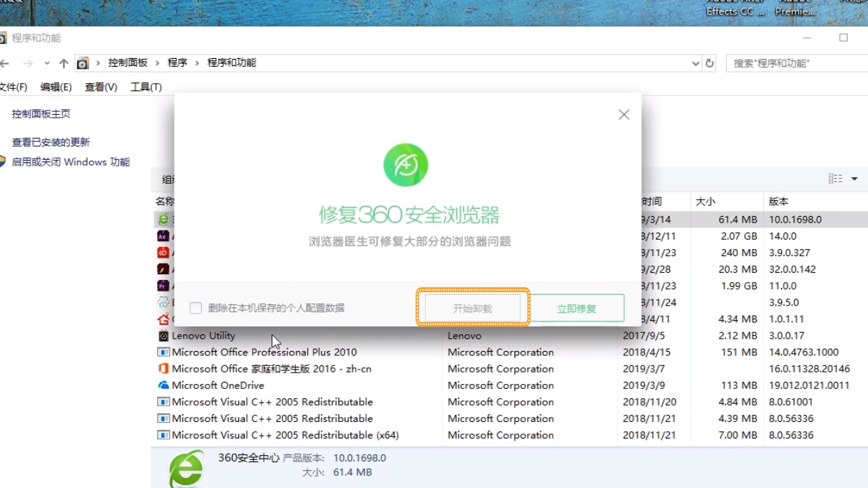The height and width of the screenshot is (488, 868).
Task: Click the 4.39 MB size cell
Action: [x=737, y=418]
